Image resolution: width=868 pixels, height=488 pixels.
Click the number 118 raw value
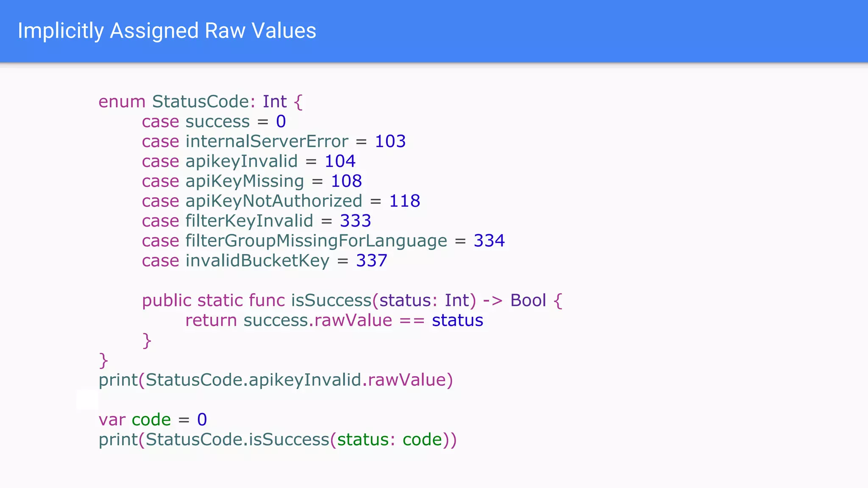(404, 201)
